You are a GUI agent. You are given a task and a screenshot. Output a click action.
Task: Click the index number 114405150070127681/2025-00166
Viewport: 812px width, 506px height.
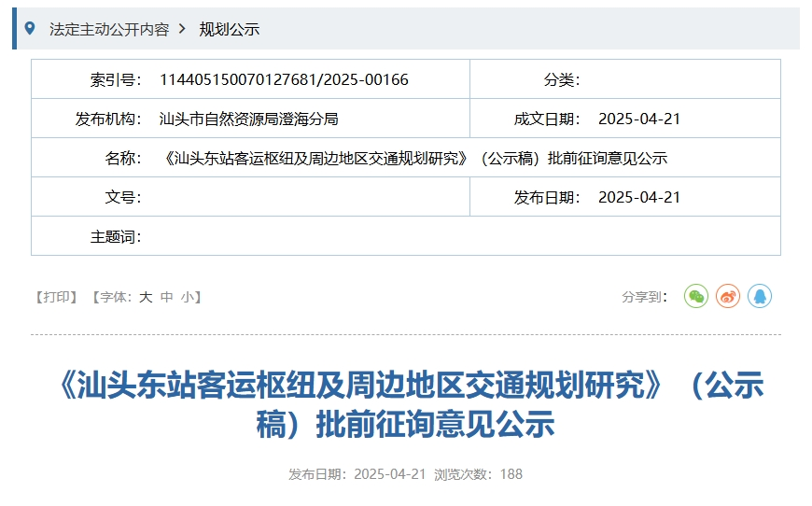click(284, 79)
